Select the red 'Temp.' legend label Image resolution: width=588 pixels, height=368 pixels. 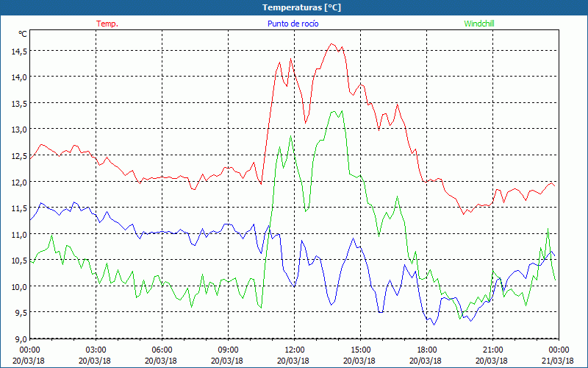coord(107,24)
